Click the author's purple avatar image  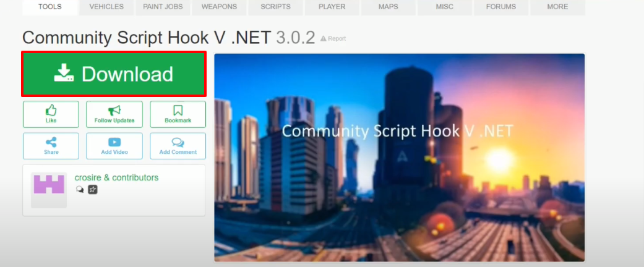(x=49, y=190)
